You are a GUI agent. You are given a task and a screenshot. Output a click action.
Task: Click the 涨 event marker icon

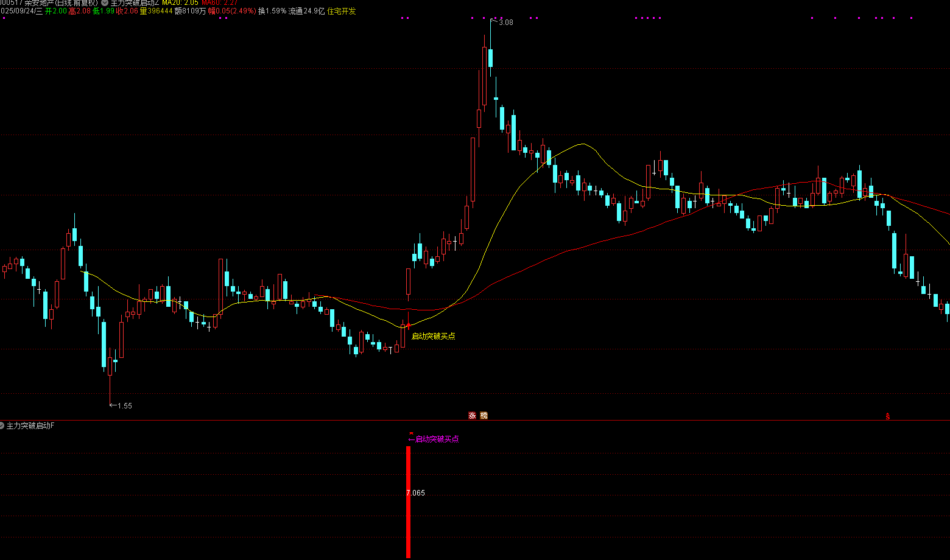click(472, 416)
